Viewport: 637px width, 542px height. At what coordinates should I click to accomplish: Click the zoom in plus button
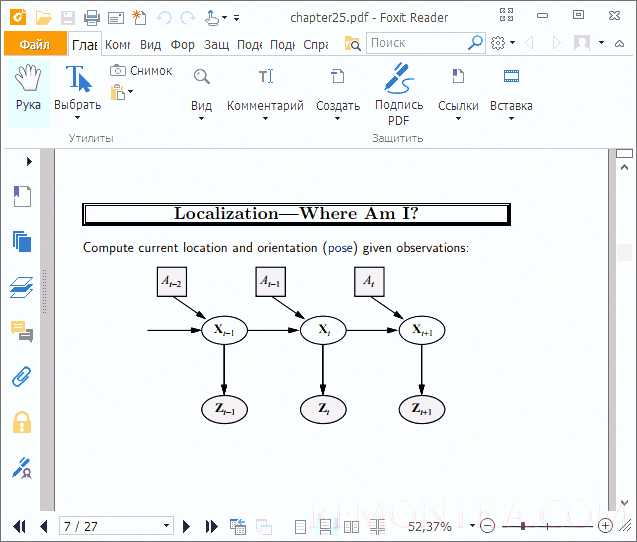(605, 526)
